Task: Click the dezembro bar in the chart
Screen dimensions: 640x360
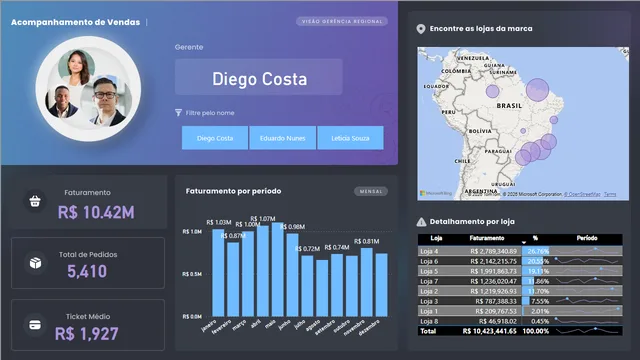Action: tap(381, 285)
